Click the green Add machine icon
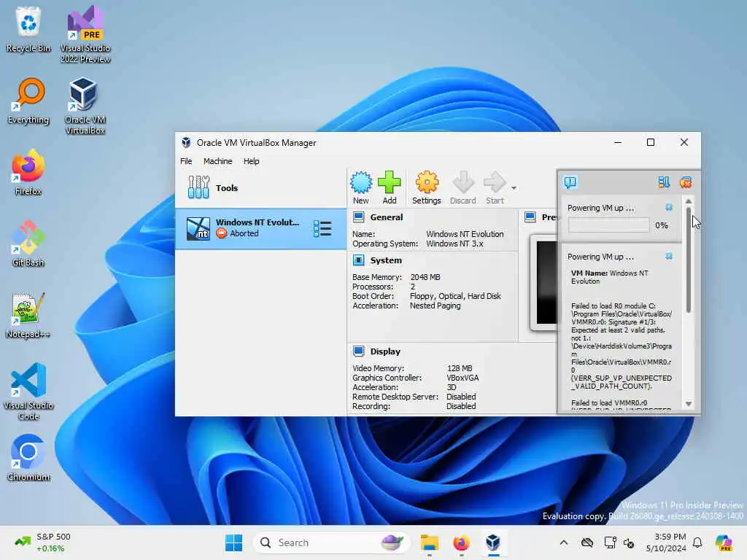 coord(390,187)
